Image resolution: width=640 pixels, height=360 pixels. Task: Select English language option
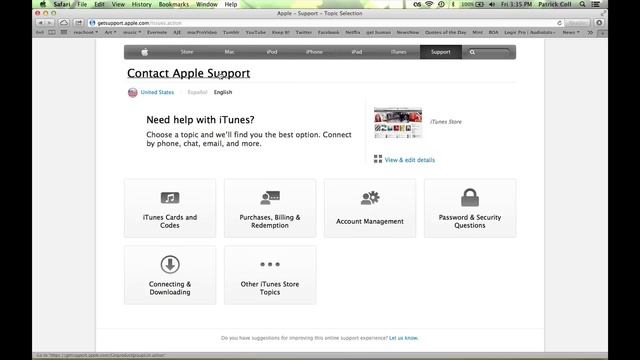coord(223,92)
